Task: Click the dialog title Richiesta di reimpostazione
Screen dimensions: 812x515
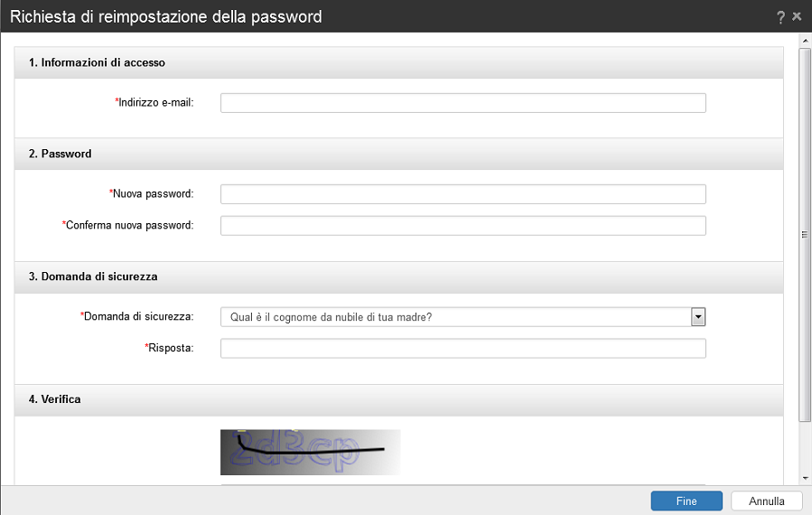Action: point(166,17)
